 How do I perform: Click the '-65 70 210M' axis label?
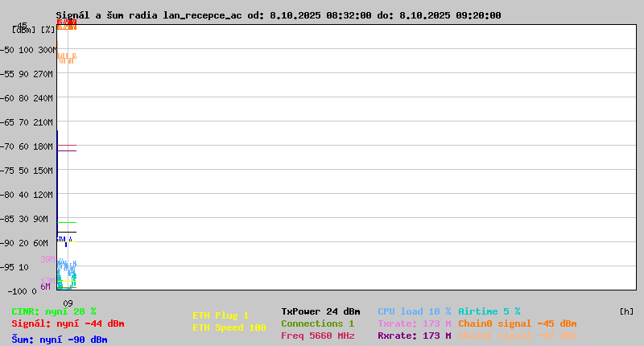coord(27,123)
